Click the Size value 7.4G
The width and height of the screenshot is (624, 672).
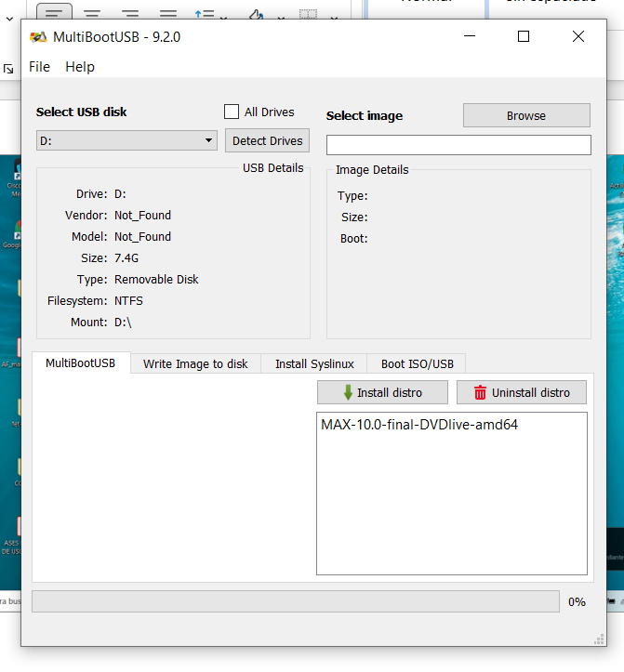click(x=126, y=258)
